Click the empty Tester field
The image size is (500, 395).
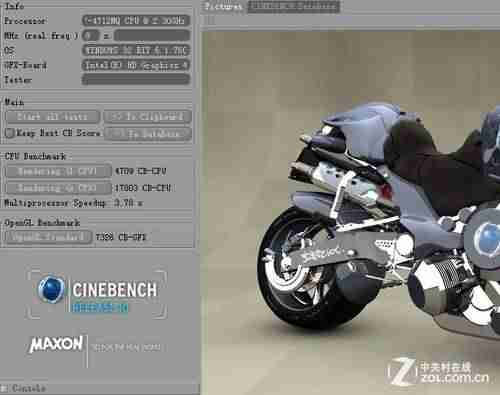[136, 80]
